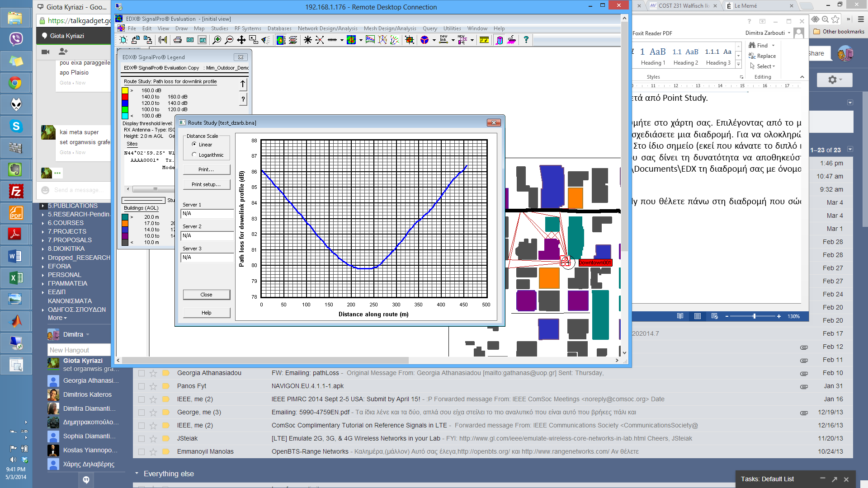Click the pie sector antenna toolbar icon
This screenshot has width=868, height=488.
click(425, 40)
